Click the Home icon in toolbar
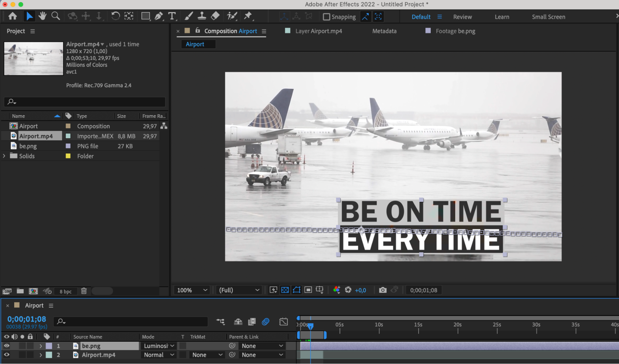 click(13, 16)
